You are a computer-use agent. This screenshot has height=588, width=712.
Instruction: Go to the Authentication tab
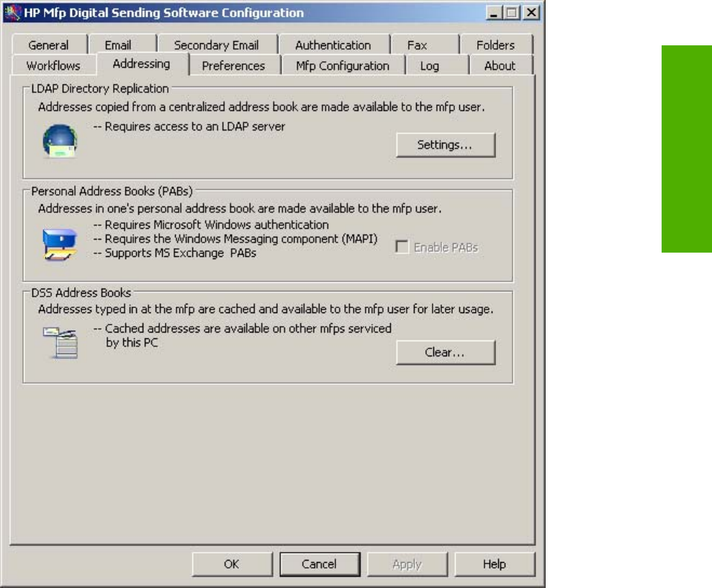333,45
